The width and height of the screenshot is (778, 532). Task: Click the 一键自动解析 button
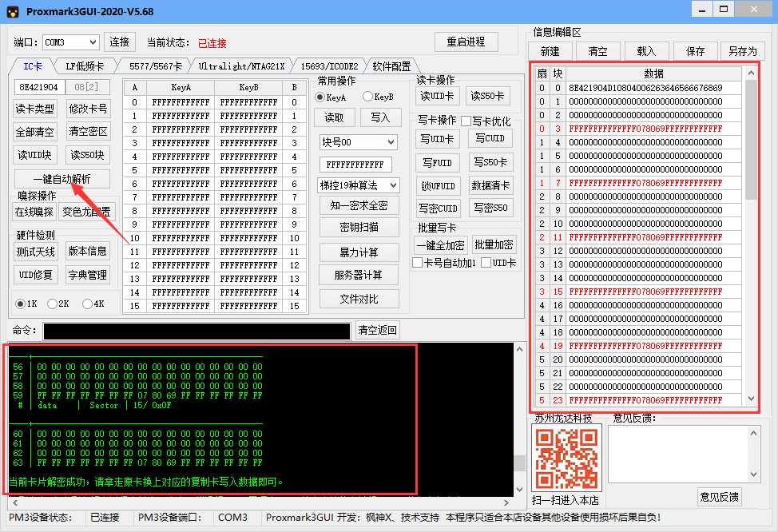click(x=62, y=179)
